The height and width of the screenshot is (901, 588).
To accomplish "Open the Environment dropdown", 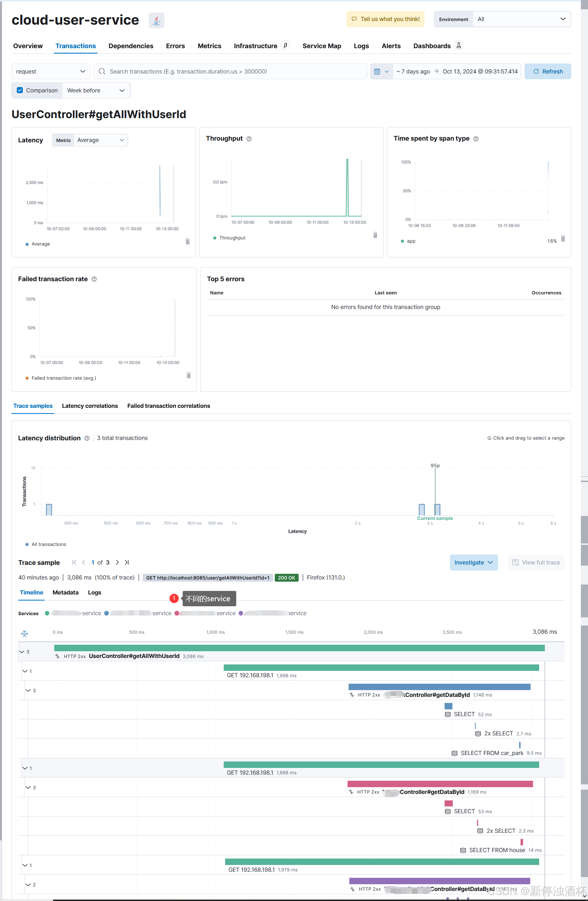I will 521,19.
